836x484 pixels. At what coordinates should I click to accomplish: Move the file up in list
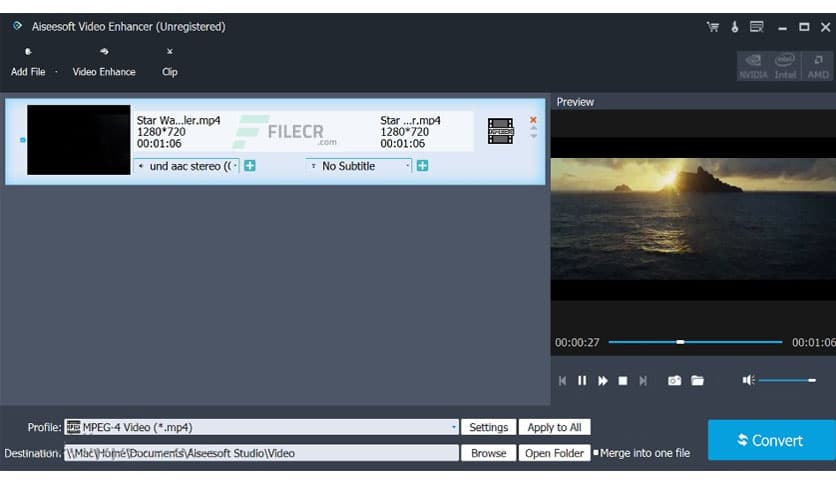533,128
